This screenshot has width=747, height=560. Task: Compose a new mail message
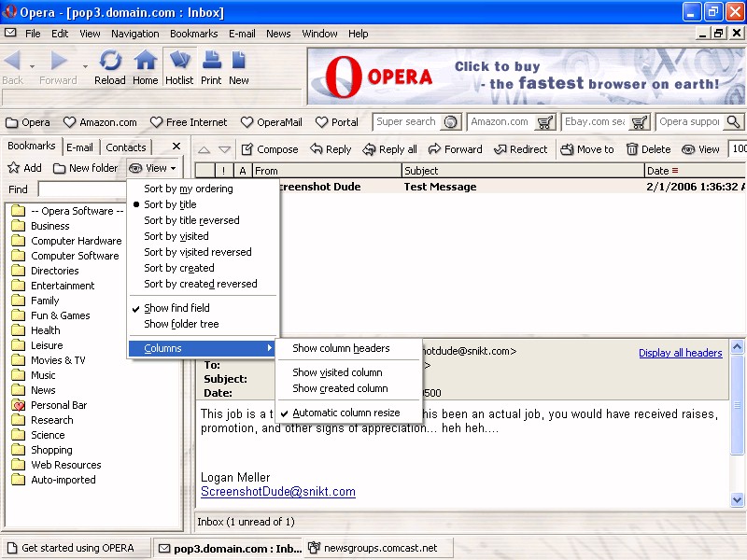click(x=270, y=149)
